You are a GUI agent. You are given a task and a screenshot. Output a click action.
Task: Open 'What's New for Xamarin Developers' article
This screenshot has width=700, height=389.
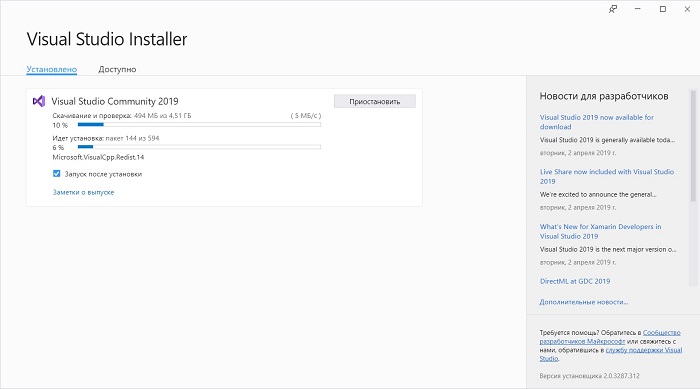(x=600, y=231)
